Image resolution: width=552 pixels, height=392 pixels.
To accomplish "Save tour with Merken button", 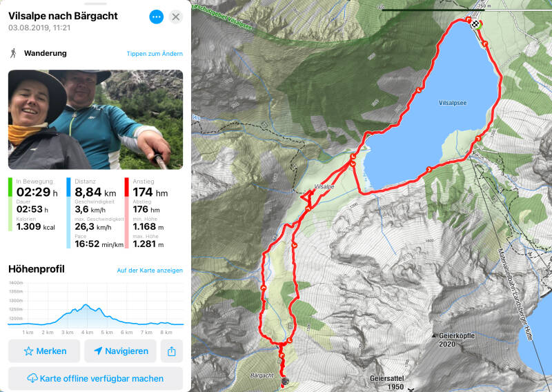I will pos(44,351).
